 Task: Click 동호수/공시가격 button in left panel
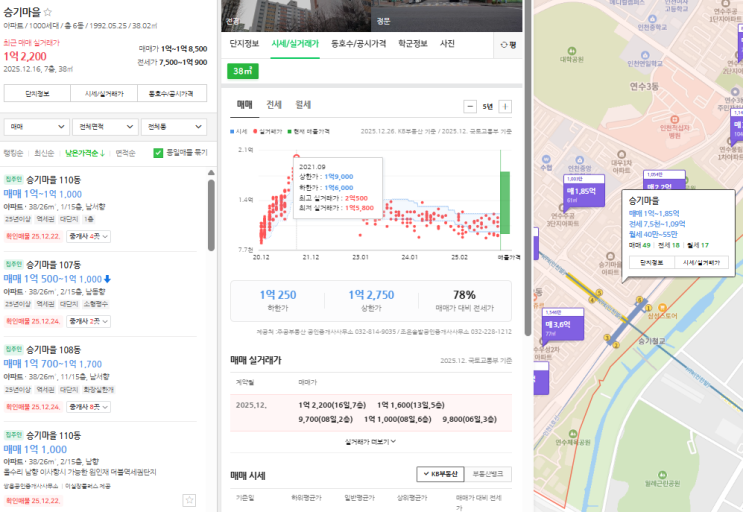(x=172, y=94)
